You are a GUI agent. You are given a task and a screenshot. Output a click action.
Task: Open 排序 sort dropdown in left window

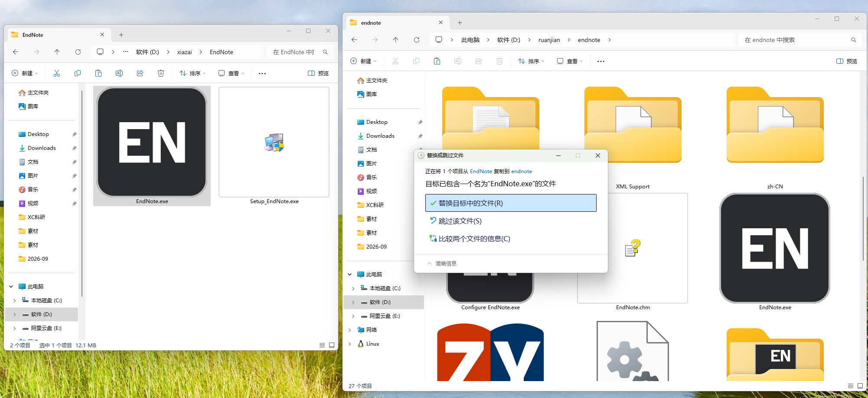coord(193,73)
